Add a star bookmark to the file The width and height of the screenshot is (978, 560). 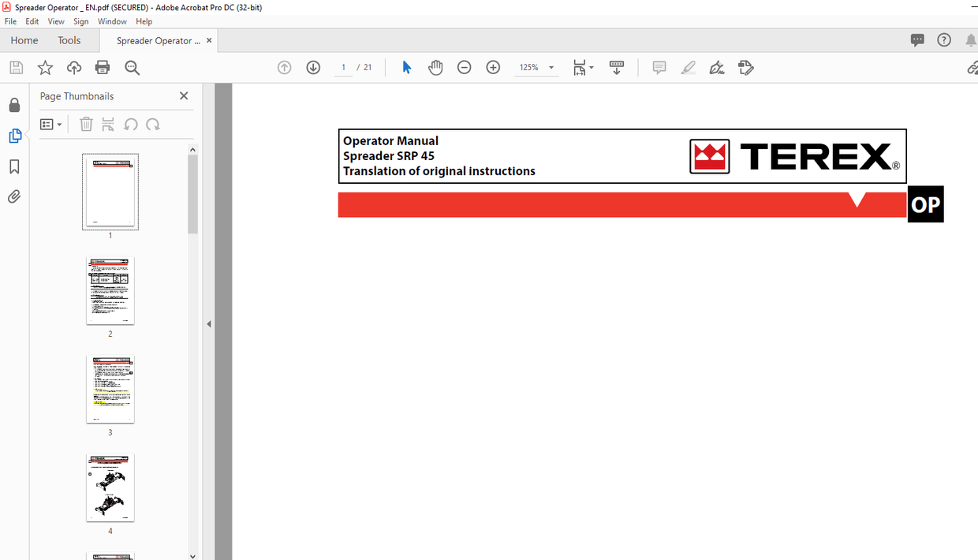click(x=45, y=68)
